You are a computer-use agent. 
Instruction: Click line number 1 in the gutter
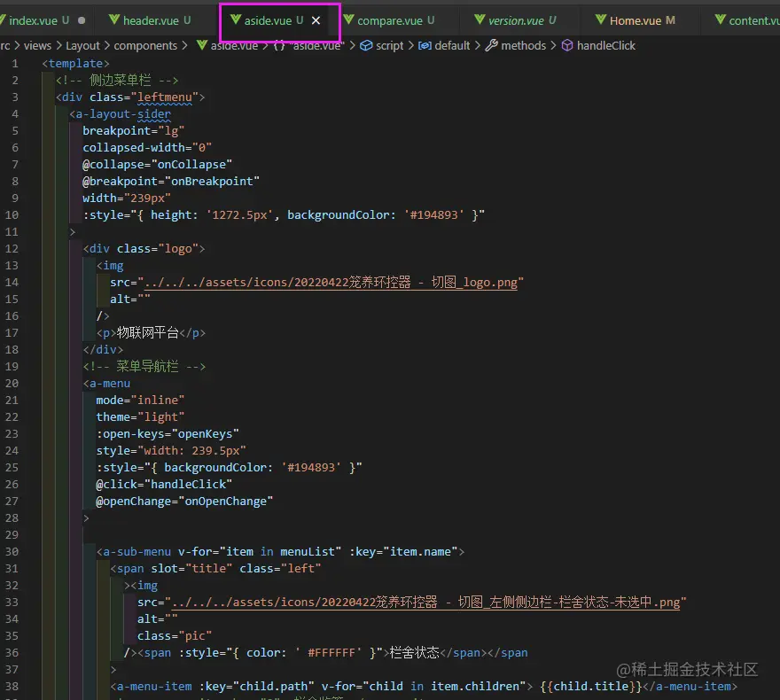pos(15,64)
